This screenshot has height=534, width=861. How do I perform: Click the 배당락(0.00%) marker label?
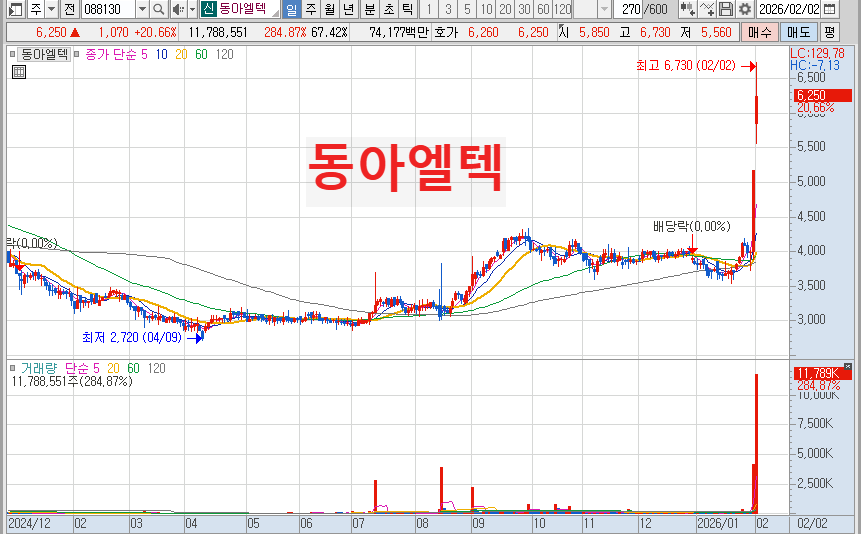click(692, 226)
